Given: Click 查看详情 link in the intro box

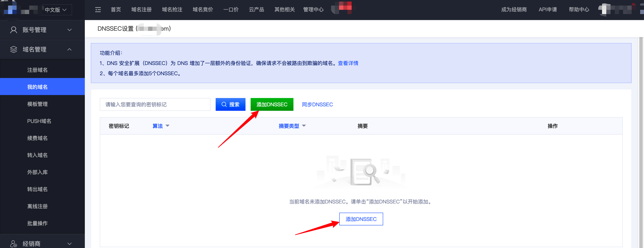Looking at the screenshot, I should (x=348, y=63).
